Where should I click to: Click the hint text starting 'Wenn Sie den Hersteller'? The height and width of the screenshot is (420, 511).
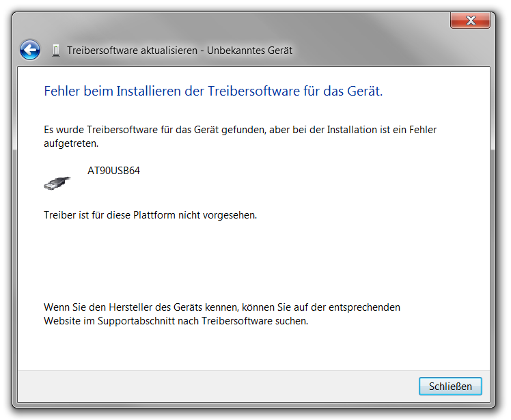[x=222, y=314]
